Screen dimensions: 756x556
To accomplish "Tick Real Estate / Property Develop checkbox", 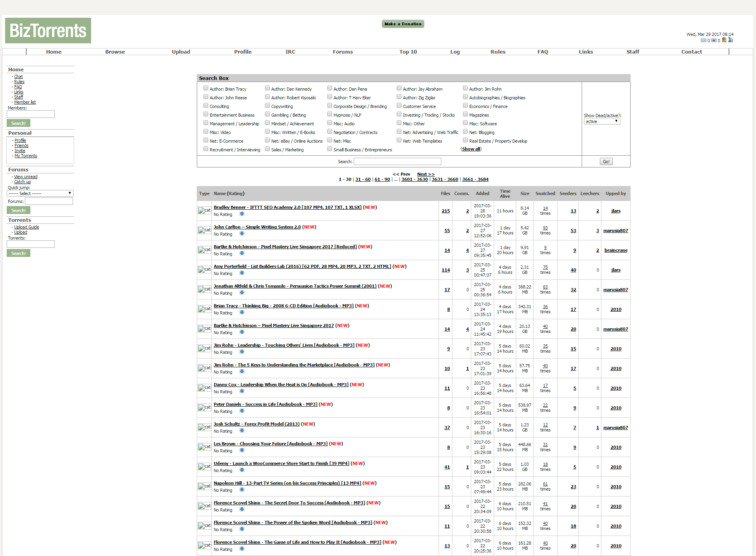I will (x=465, y=140).
